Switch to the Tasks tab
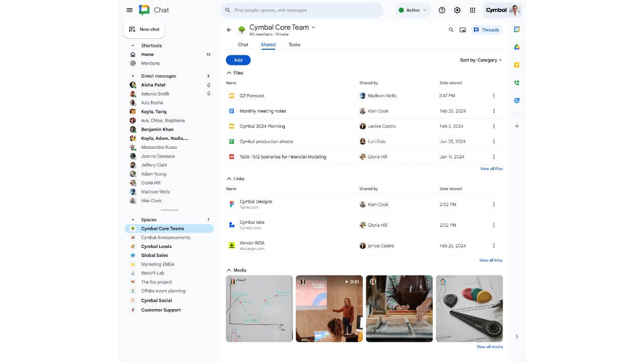Image resolution: width=644 pixels, height=362 pixels. coord(294,44)
